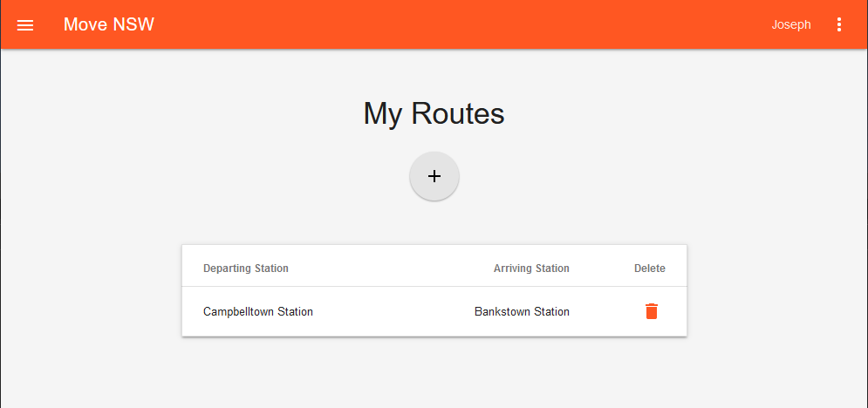Viewport: 868px width, 408px height.
Task: Click the Departing Station column header
Action: click(x=246, y=269)
